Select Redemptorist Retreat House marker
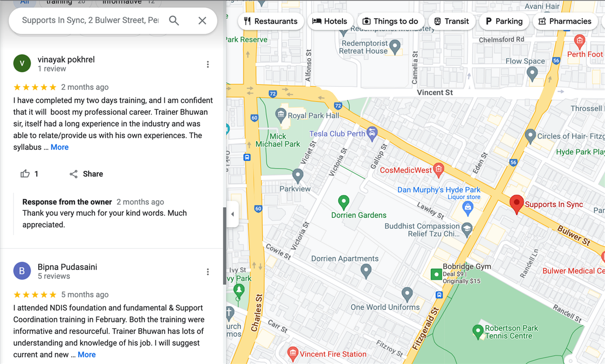The image size is (605, 364). point(395,47)
